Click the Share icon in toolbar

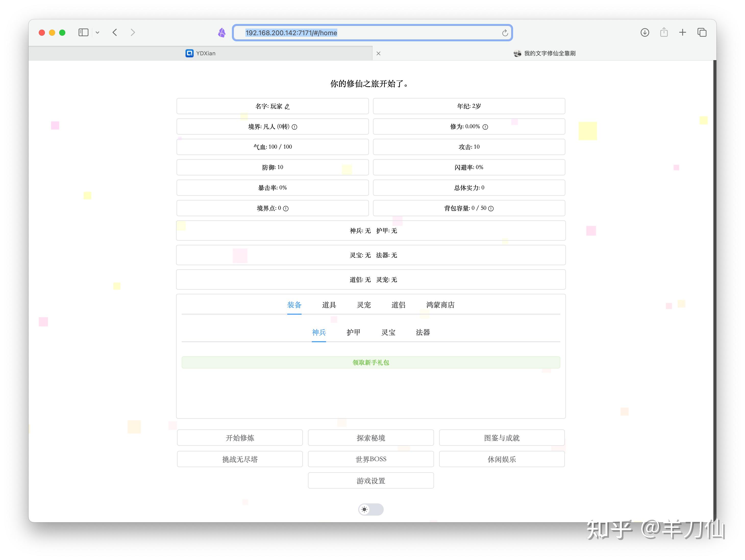coord(664,32)
